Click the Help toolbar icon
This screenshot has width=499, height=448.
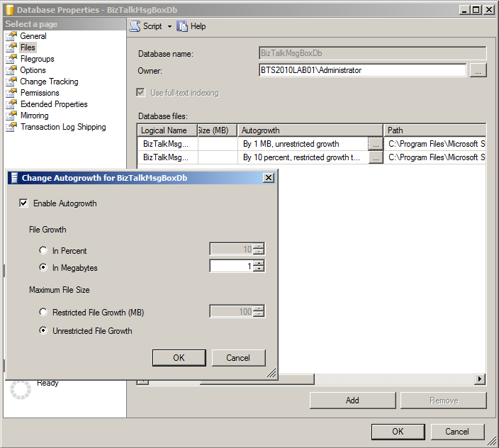point(183,26)
